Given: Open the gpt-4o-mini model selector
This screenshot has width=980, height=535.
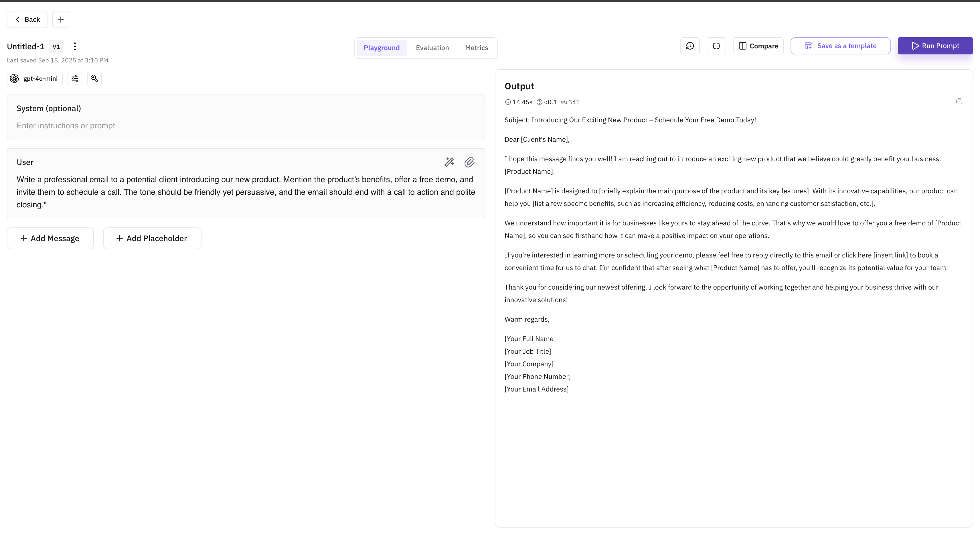Looking at the screenshot, I should 35,78.
